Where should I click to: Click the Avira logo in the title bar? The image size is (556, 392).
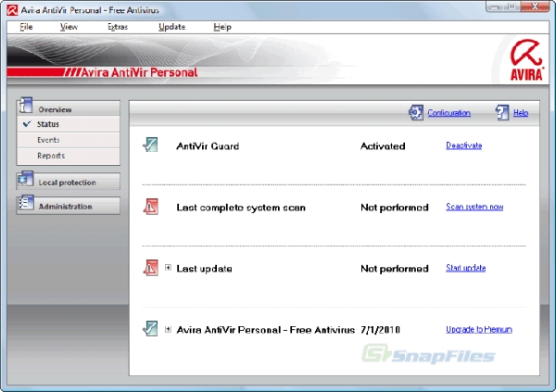[12, 10]
